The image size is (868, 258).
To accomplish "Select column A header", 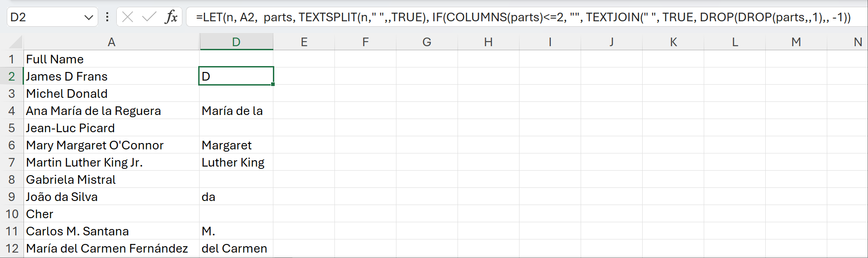I will 111,42.
